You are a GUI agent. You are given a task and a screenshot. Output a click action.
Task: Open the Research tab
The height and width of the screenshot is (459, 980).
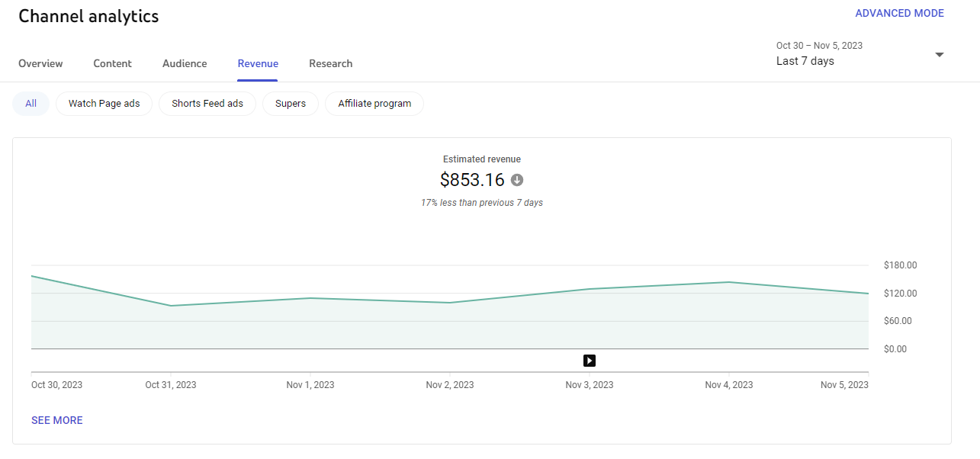click(330, 63)
